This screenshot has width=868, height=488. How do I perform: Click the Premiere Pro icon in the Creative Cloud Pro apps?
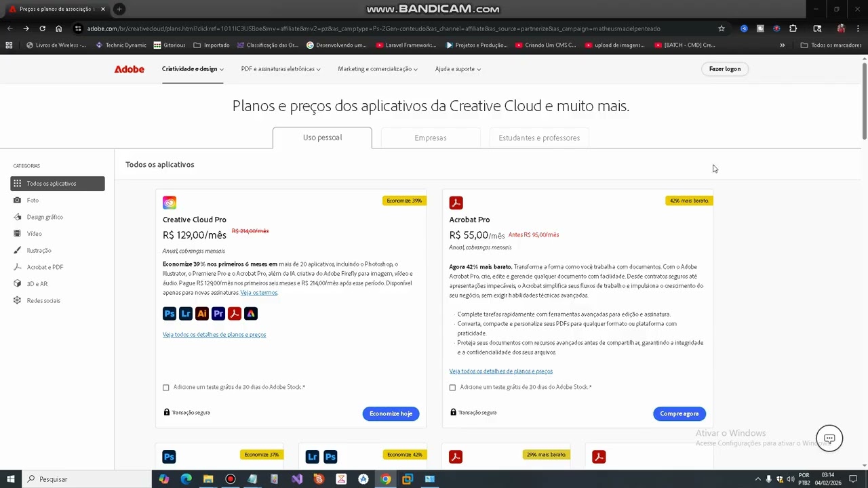point(218,313)
